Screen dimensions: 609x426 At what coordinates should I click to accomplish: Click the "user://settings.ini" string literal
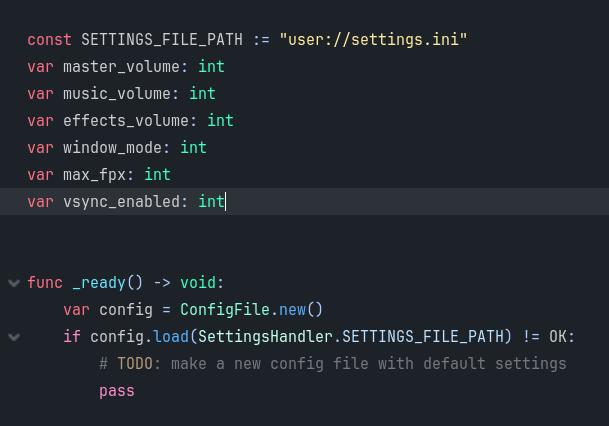373,40
